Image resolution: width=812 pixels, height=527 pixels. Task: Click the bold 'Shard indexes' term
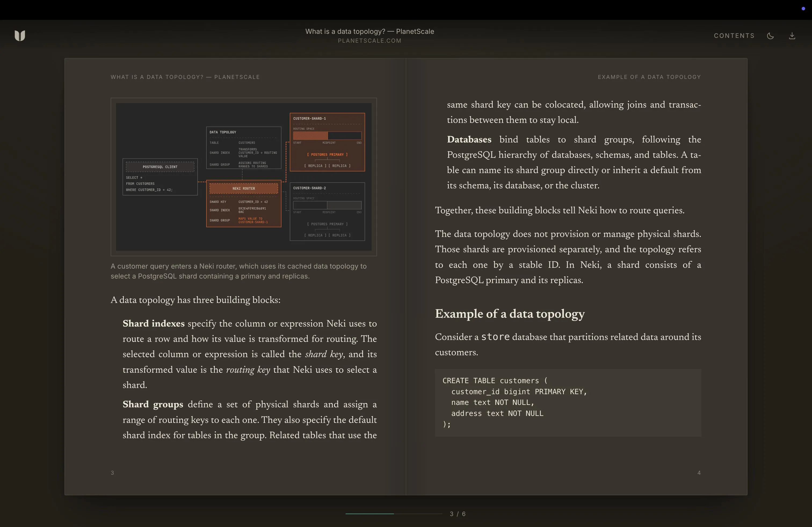[154, 324]
